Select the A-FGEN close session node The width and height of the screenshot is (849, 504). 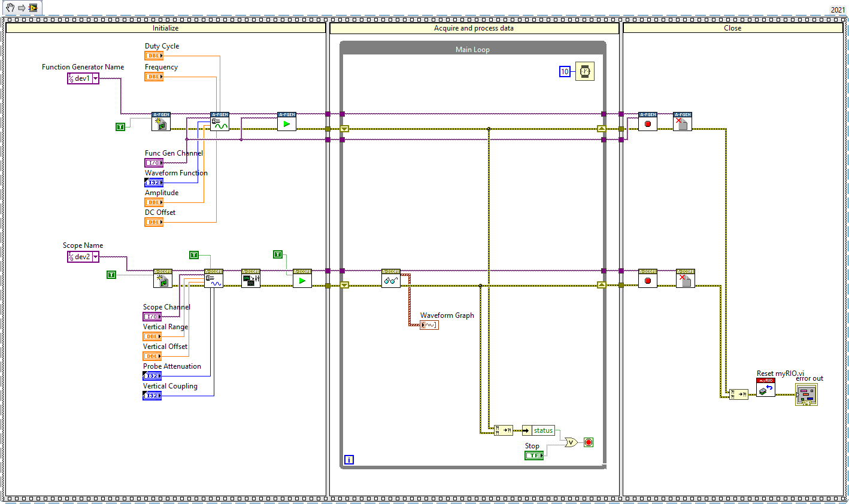[x=683, y=122]
